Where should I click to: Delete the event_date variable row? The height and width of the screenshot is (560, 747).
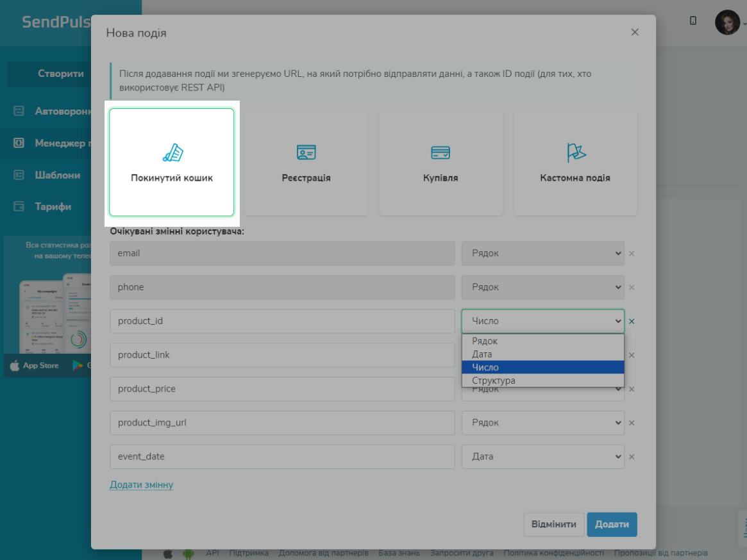click(x=632, y=457)
